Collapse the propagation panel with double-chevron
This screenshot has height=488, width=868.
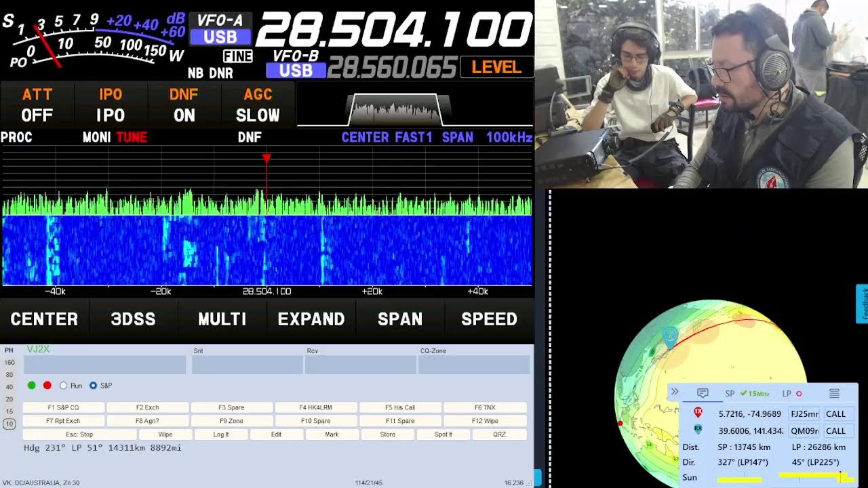[x=675, y=392]
